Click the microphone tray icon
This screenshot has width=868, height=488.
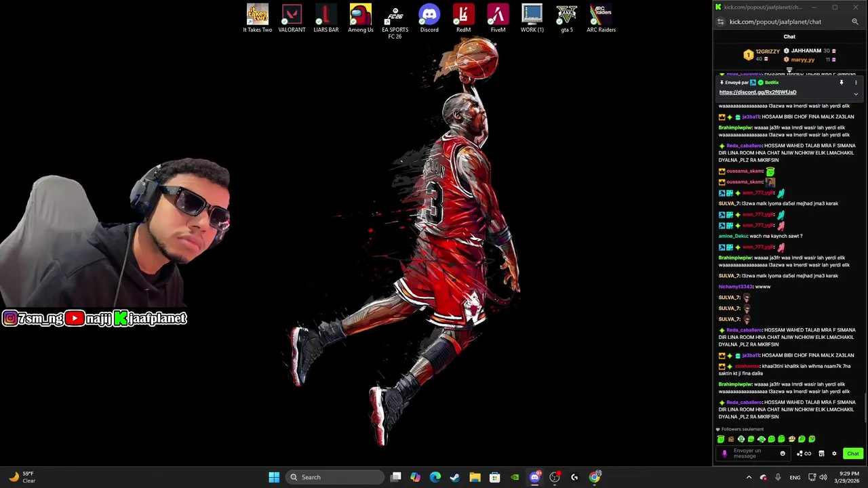click(778, 477)
